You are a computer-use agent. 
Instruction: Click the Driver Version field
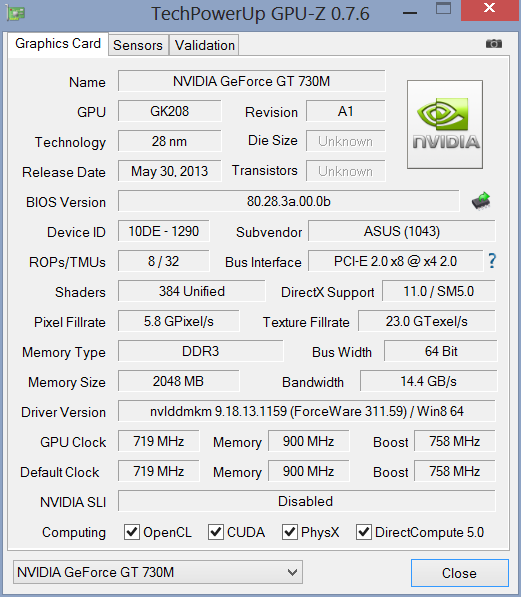(x=307, y=411)
